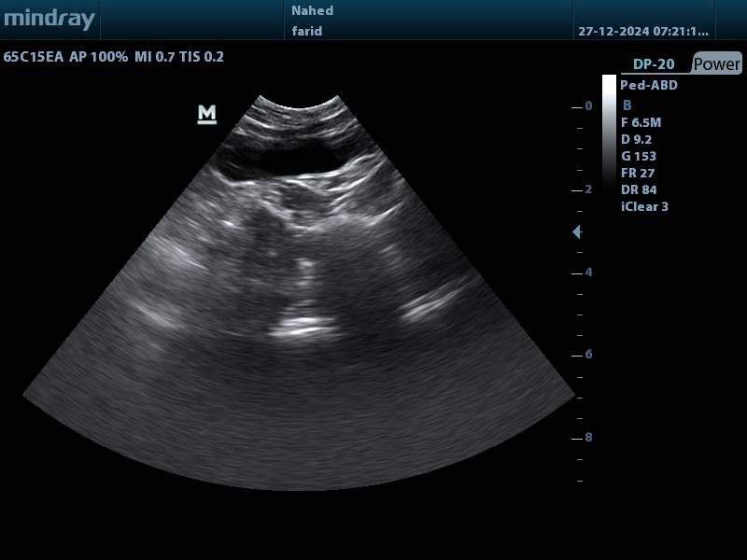Open the Power tab

point(717,63)
